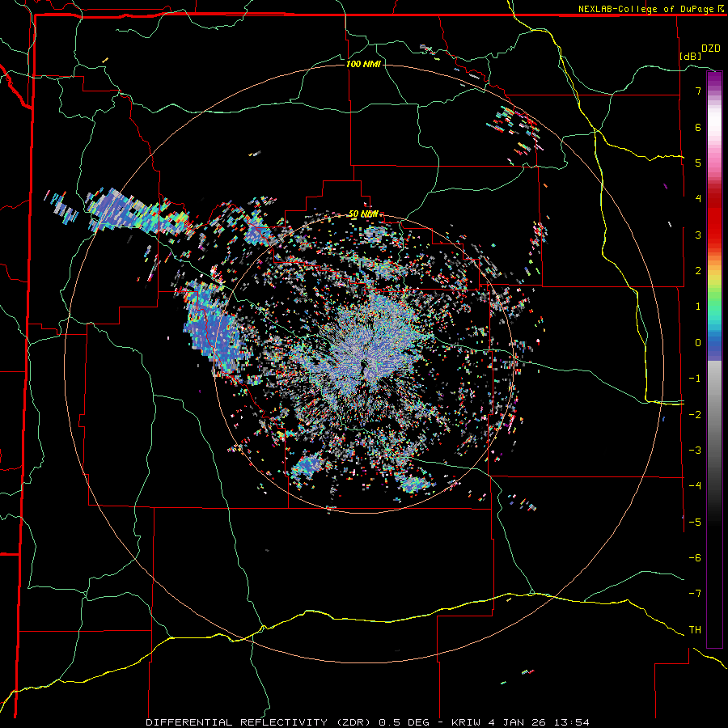Viewport: 728px width, 728px height.
Task: Click the Differential Reflectivity caption at the bottom
Action: (367, 722)
